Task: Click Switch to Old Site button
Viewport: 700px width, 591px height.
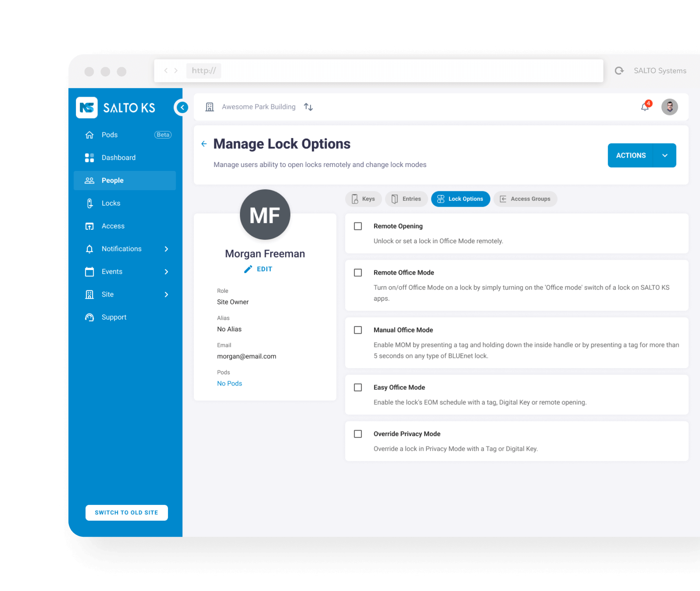Action: 127,512
